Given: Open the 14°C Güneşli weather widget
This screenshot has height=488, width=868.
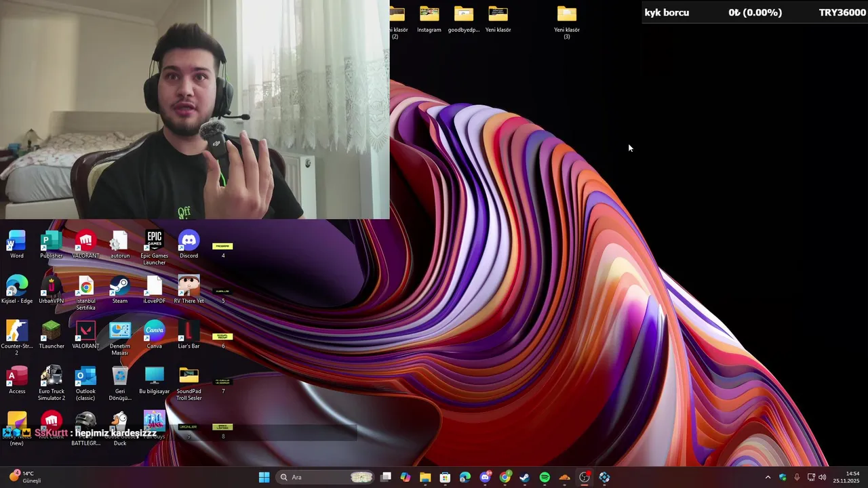Looking at the screenshot, I should tap(26, 477).
